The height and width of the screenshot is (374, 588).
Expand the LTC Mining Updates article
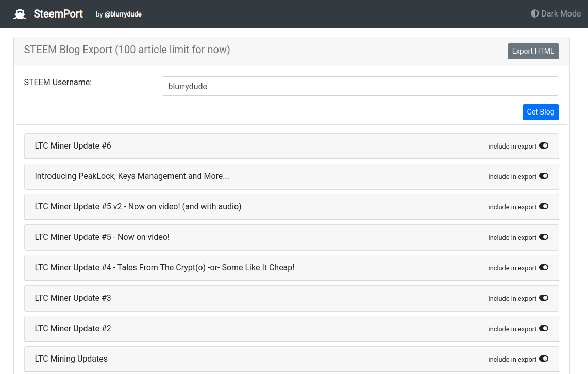click(x=71, y=359)
